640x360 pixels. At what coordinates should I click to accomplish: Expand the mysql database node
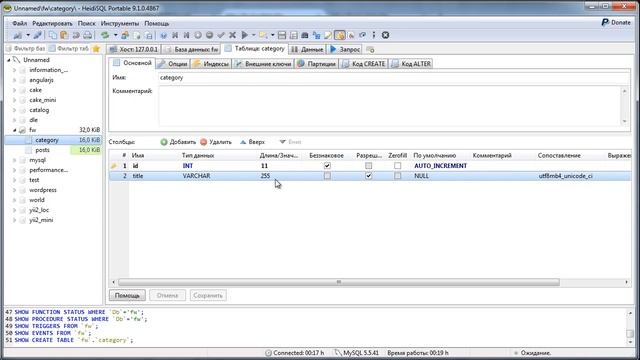point(15,160)
